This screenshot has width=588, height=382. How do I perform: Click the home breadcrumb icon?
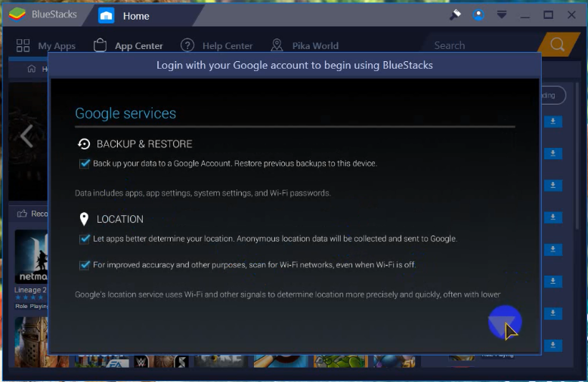coord(32,69)
